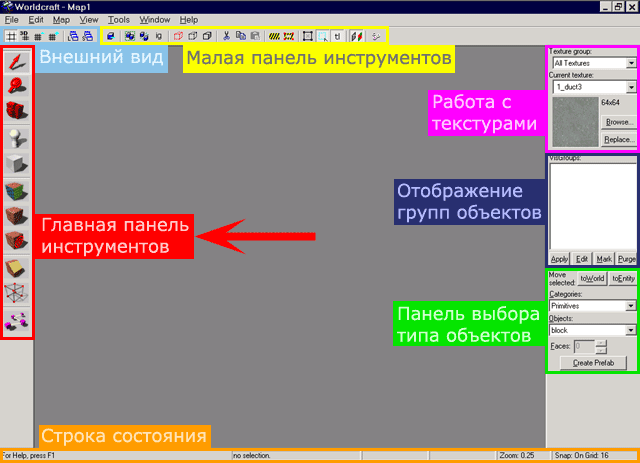Click the Group selected objects icon

[130, 36]
